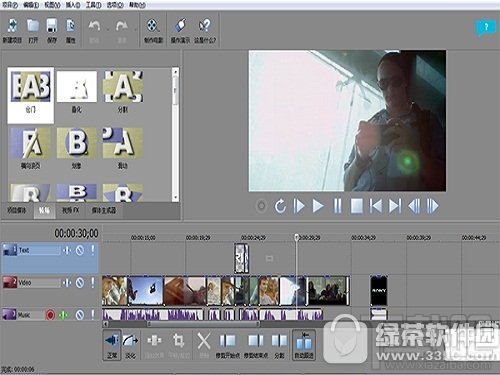This screenshot has height=375, width=500.
Task: Choose the Trim Start (修剪开始点) tool
Action: point(228,345)
